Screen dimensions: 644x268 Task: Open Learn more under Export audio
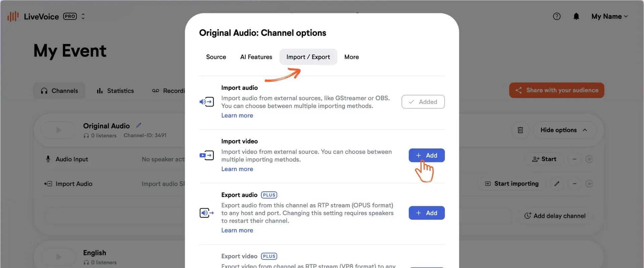237,230
